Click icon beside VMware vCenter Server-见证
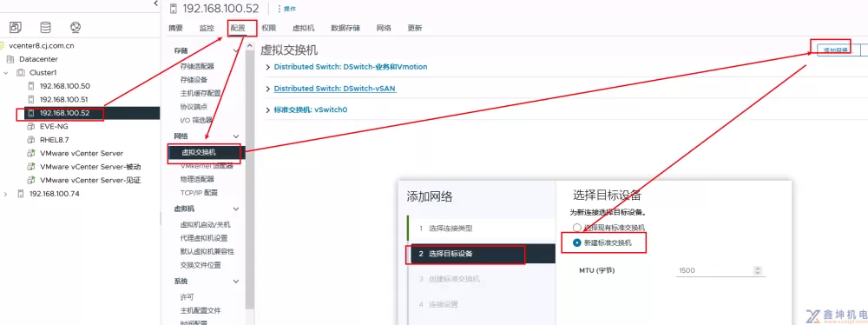The height and width of the screenshot is (325, 868). pyautogui.click(x=31, y=180)
